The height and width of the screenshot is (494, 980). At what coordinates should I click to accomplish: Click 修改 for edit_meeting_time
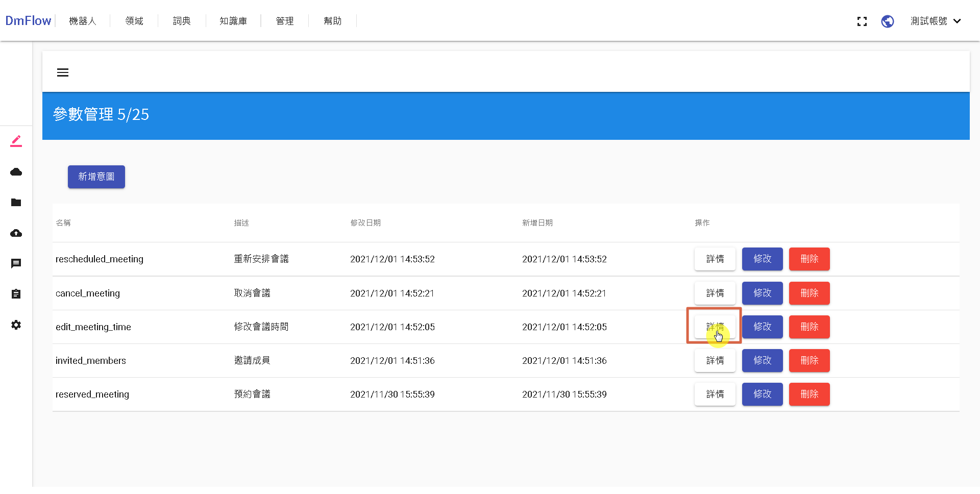[x=763, y=327]
